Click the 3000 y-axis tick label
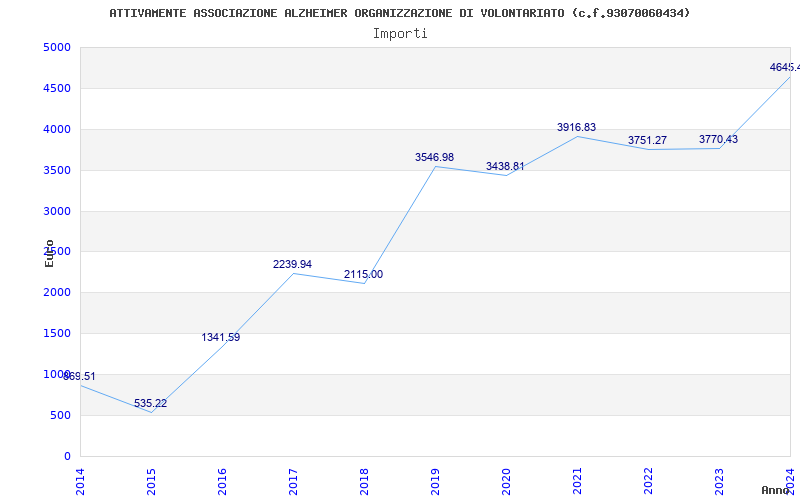This screenshot has width=800, height=500. click(x=57, y=211)
